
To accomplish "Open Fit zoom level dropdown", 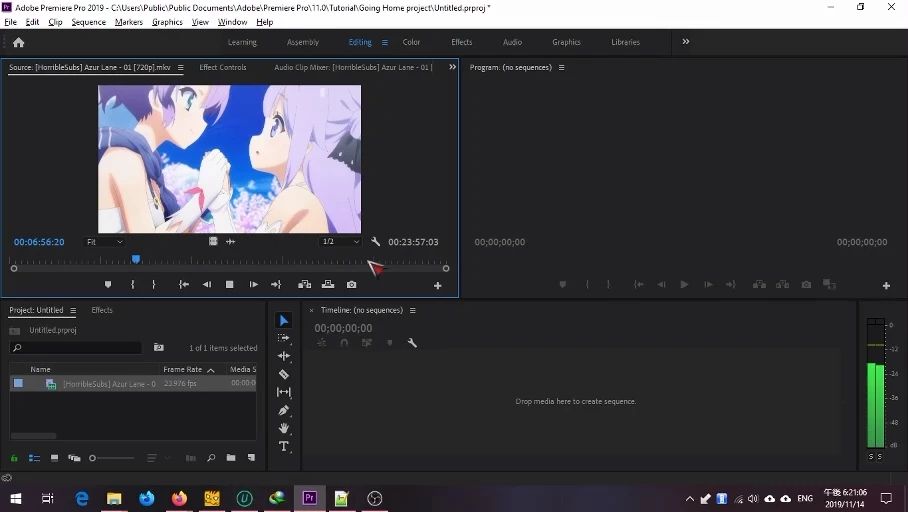I will tap(104, 242).
